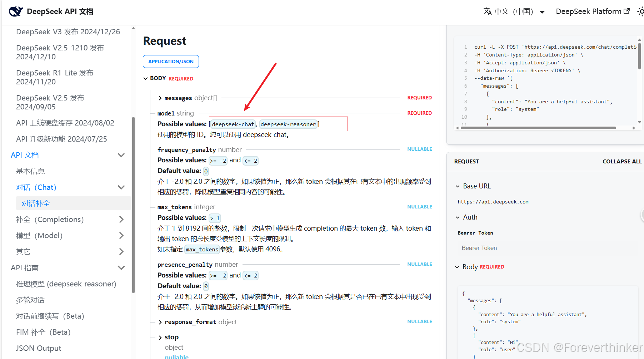Screen dimensions: 644x359
Task: Open JSON Output guide page
Action: click(x=39, y=348)
